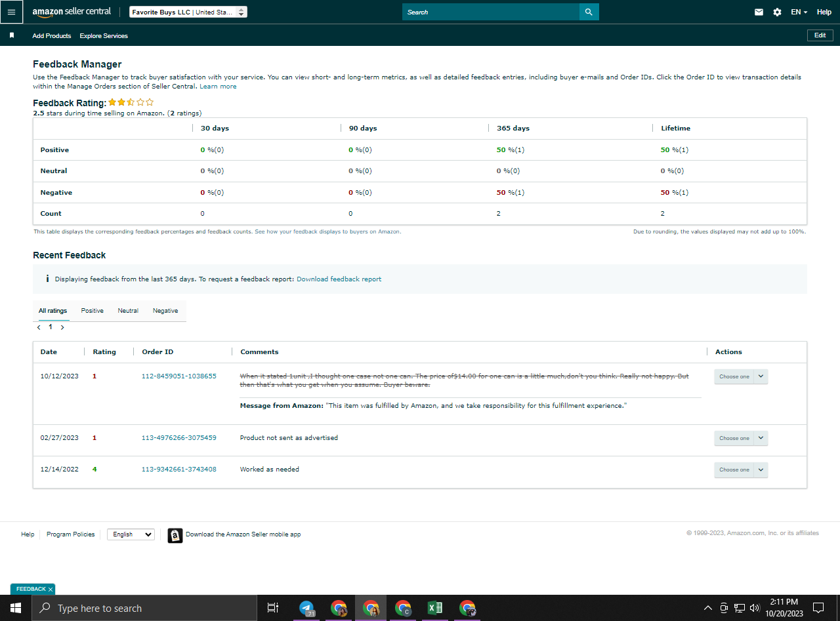Click page number 1 in pagination

tap(51, 327)
